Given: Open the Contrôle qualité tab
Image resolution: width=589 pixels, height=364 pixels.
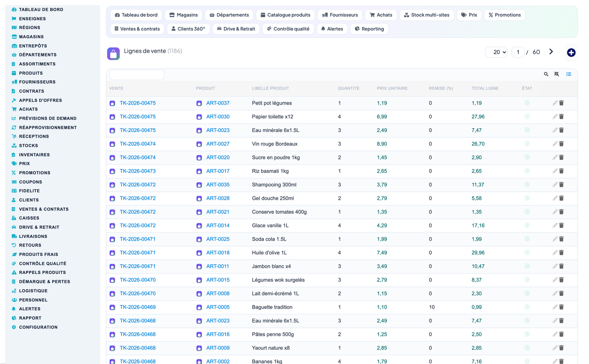Looking at the screenshot, I should click(288, 29).
